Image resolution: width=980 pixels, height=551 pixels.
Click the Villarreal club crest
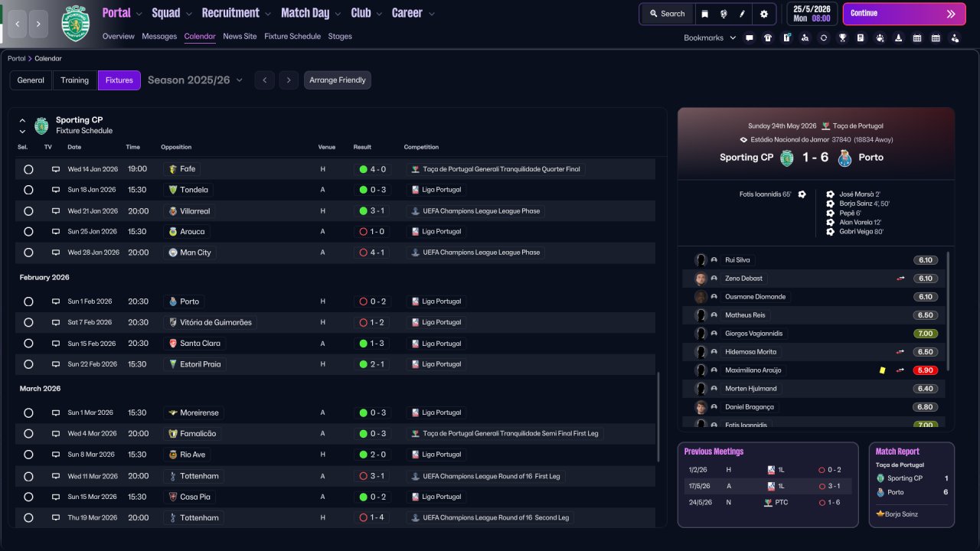(173, 211)
